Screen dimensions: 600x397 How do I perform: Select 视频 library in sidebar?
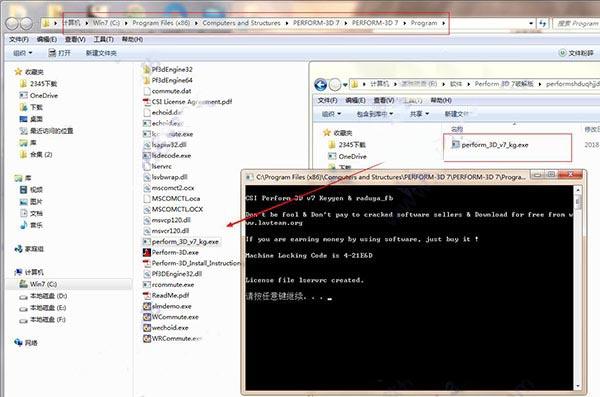point(31,190)
